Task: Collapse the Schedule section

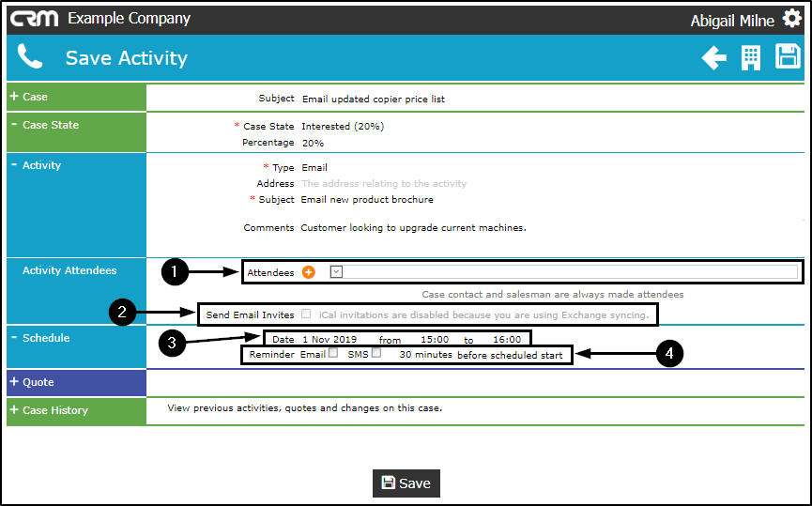Action: (76, 346)
